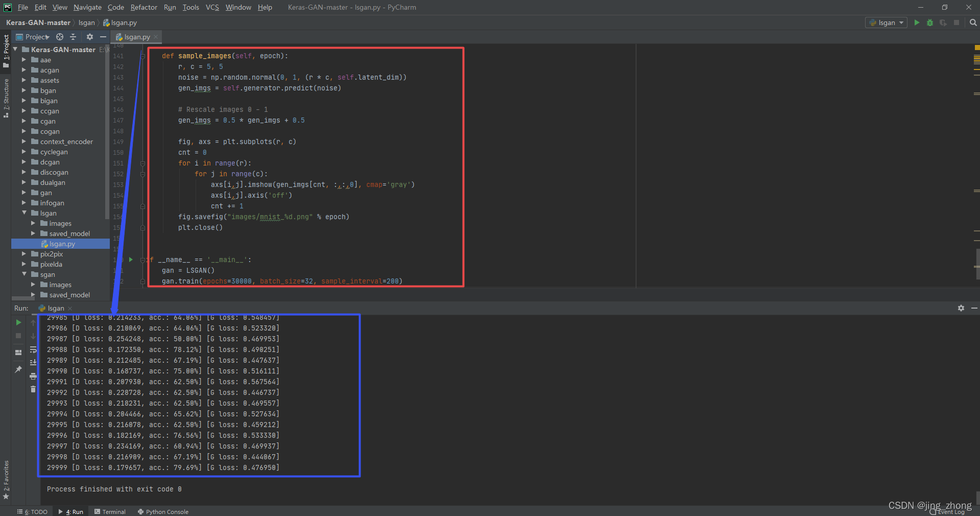Toggle the 2: Favorites side tool window
The image size is (980, 516).
pyautogui.click(x=6, y=480)
